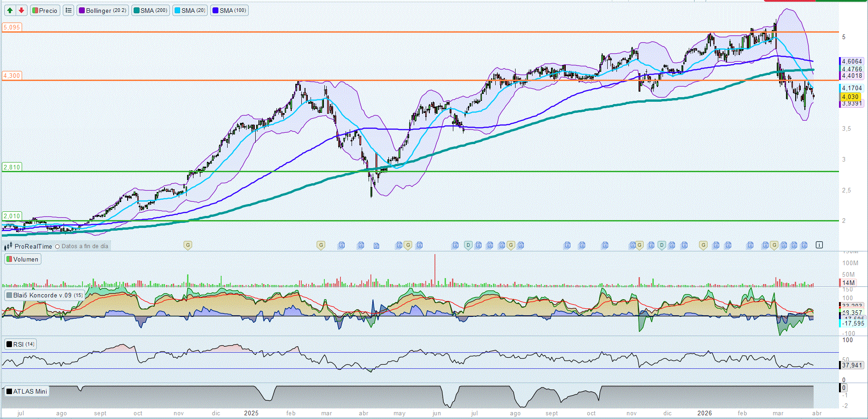Expand the RSI (14) indicator options

(20, 344)
